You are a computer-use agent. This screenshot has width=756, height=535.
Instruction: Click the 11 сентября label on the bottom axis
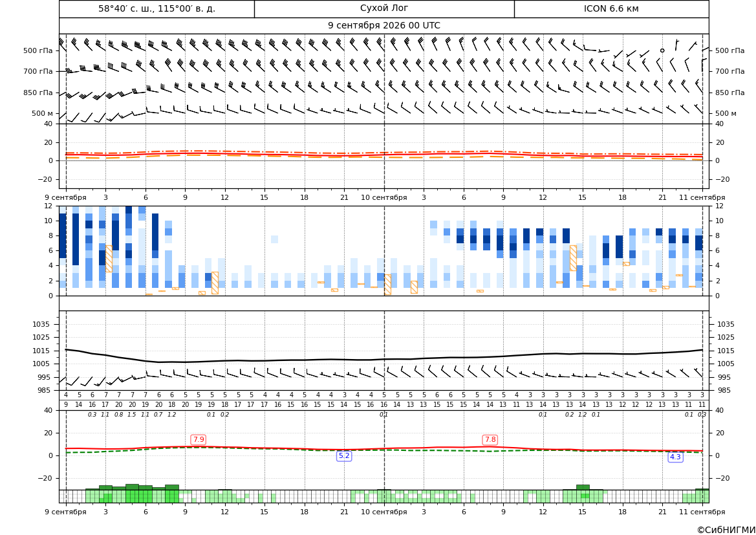(702, 512)
